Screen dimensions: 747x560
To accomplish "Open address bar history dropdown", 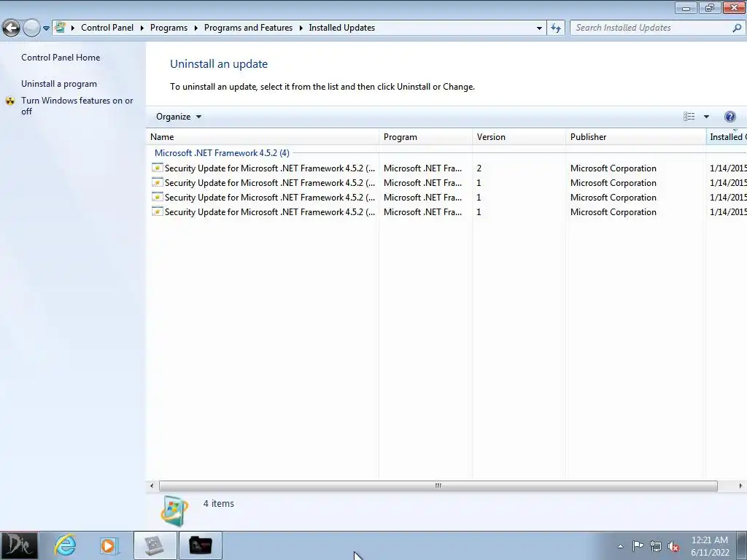I will click(x=539, y=28).
